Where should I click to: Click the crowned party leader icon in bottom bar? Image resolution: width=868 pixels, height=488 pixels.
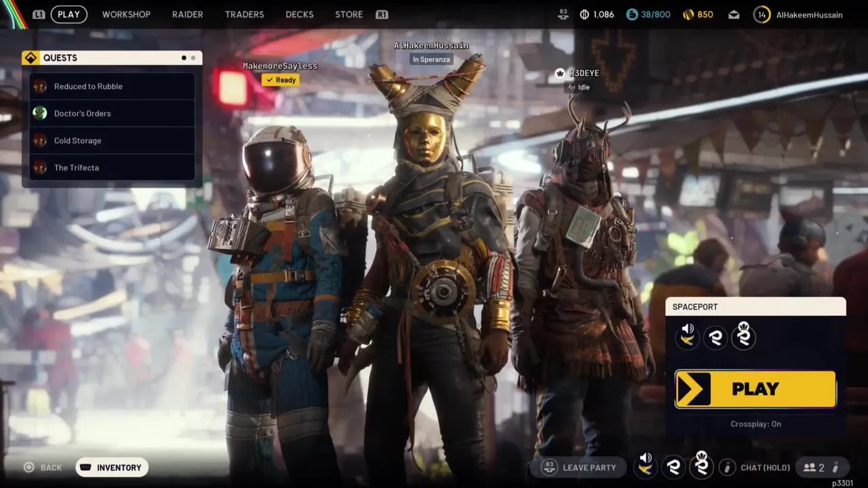[x=701, y=465]
